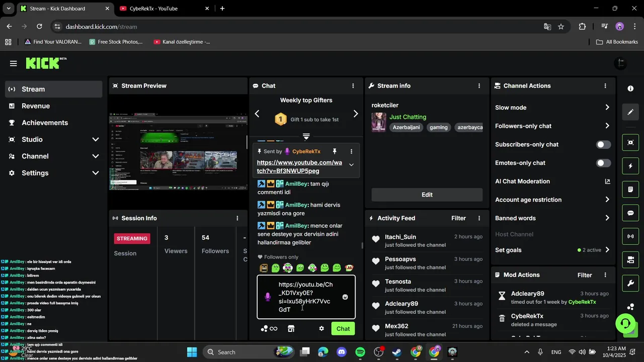Expand the Settings sidebar section
Image resolution: width=644 pixels, height=362 pixels.
click(96, 173)
